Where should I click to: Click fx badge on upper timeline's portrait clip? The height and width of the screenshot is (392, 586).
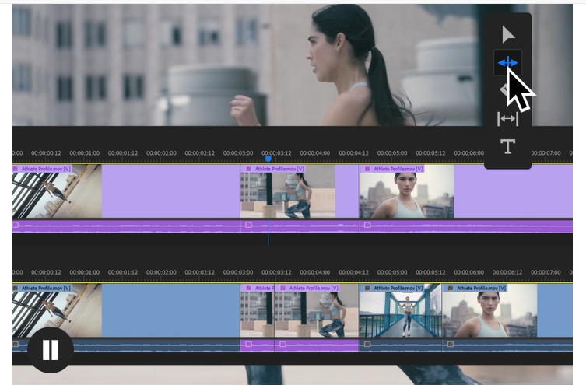367,169
